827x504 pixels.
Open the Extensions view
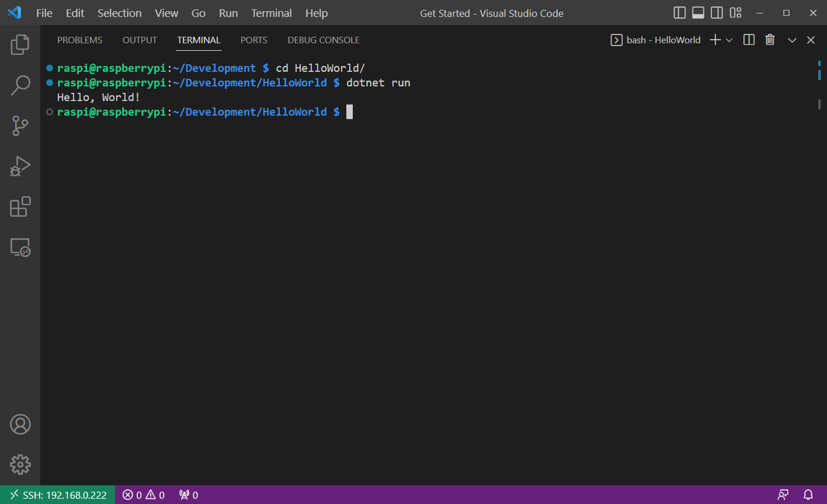coord(20,207)
